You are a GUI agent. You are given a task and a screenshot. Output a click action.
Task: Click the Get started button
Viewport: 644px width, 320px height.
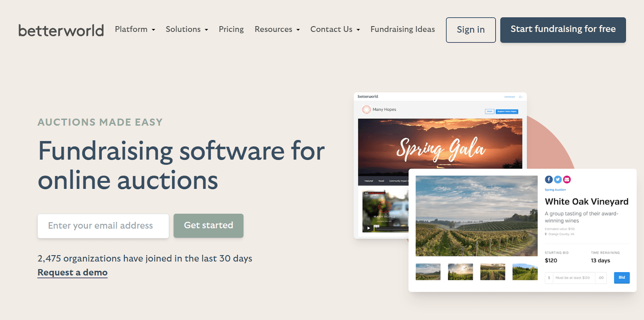click(208, 225)
